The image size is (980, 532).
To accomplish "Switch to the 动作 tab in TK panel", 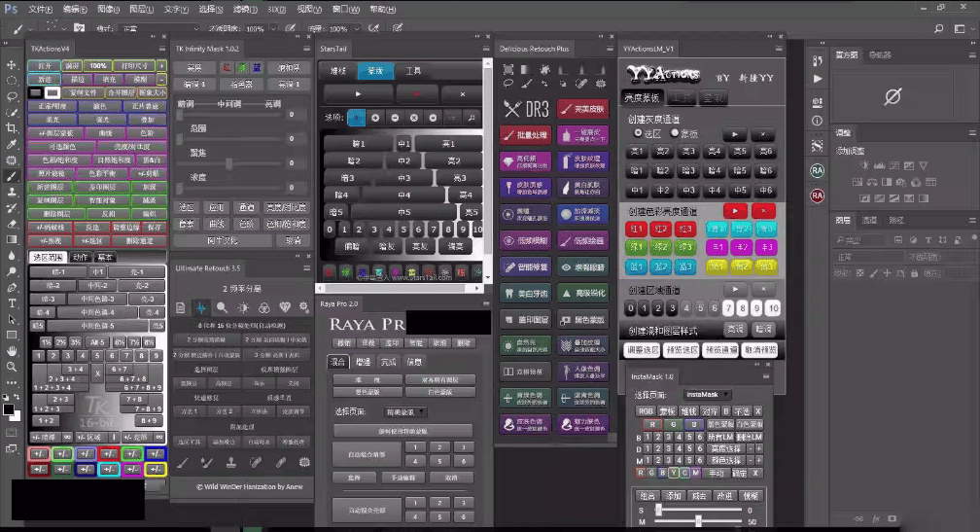I will [81, 258].
